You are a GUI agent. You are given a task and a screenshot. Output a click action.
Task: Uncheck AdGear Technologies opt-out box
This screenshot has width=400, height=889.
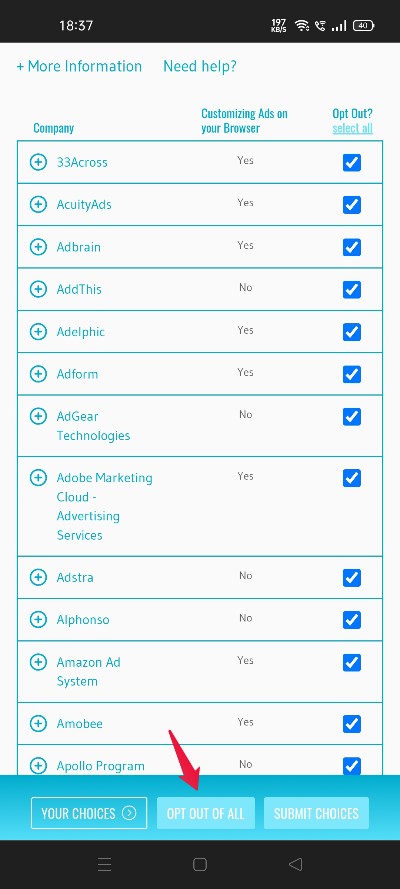(x=352, y=417)
